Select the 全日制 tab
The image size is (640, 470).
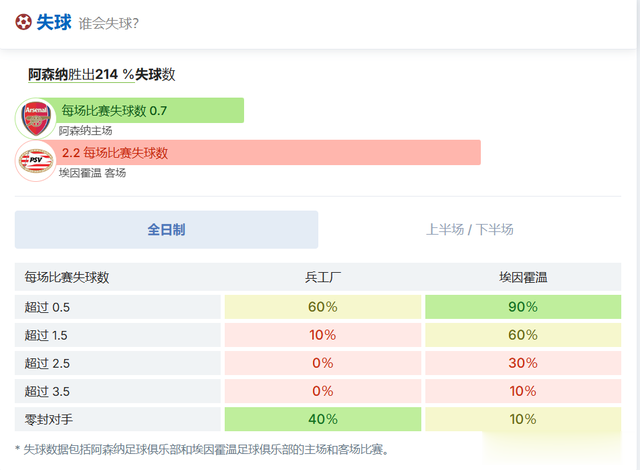coord(166,229)
